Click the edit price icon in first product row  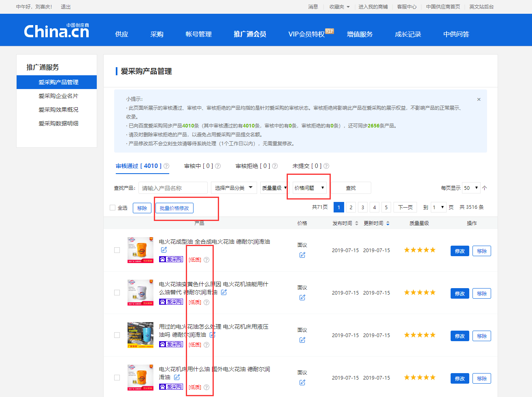tap(302, 255)
